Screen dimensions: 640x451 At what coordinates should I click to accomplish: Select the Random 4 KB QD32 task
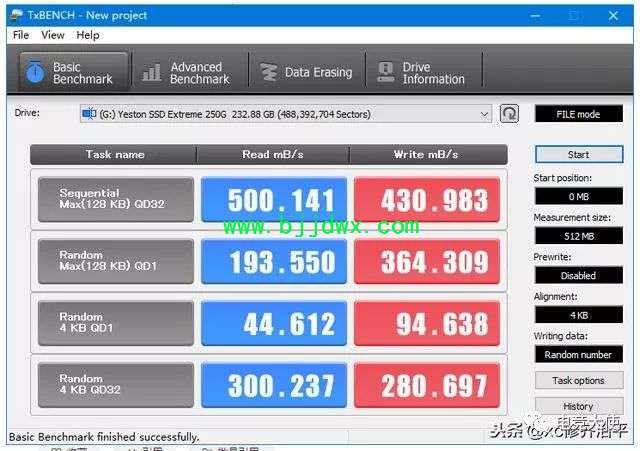coord(116,385)
